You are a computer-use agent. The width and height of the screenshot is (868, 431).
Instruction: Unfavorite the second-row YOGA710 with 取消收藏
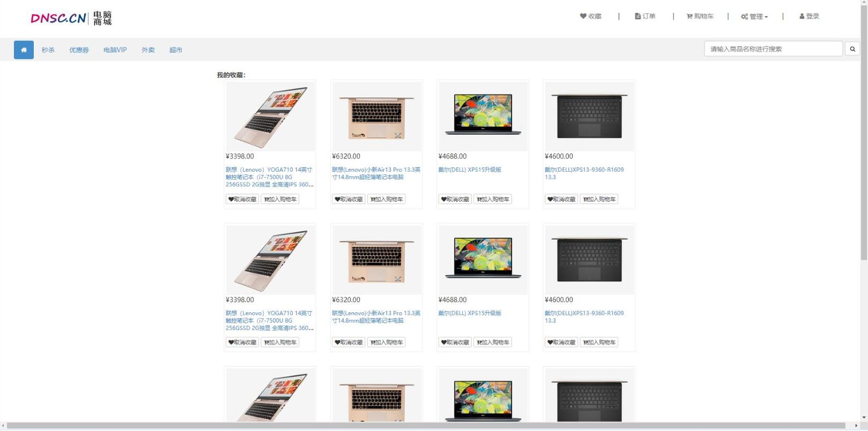click(x=242, y=342)
